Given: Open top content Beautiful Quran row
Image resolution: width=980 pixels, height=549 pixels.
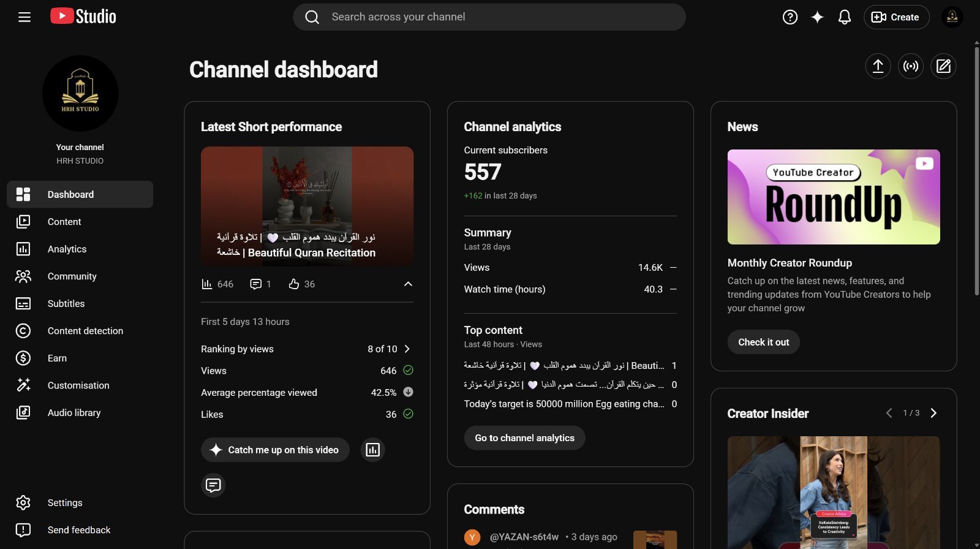Looking at the screenshot, I should click(x=570, y=366).
